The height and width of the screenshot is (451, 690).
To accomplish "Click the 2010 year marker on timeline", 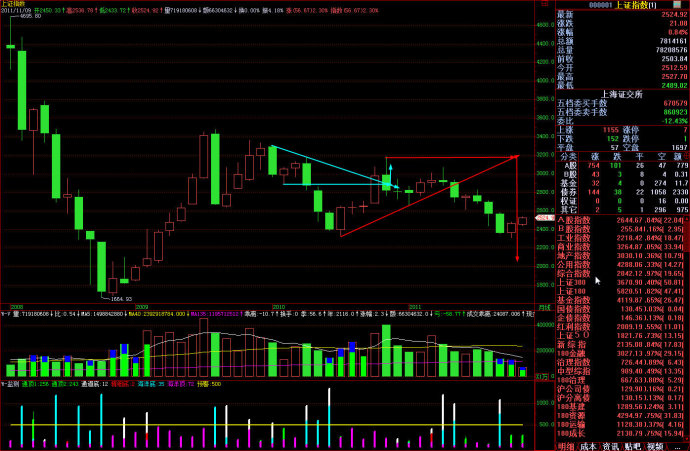I will tap(278, 308).
